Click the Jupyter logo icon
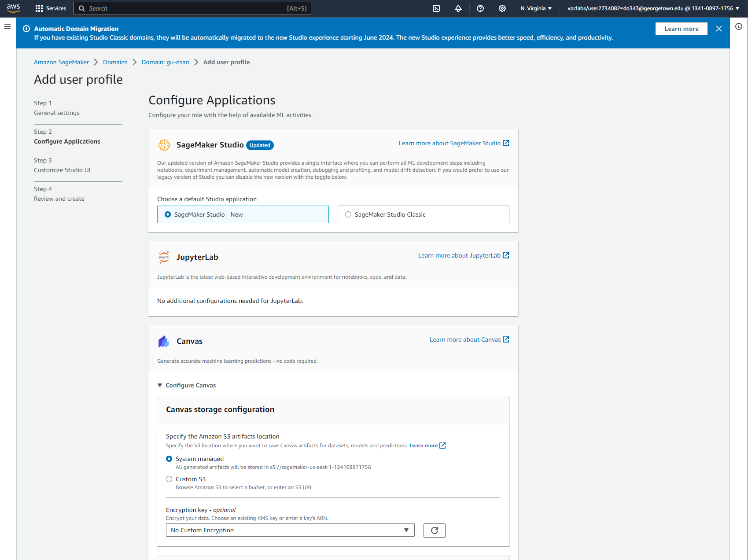Viewport: 748px width, 560px height. [x=164, y=257]
